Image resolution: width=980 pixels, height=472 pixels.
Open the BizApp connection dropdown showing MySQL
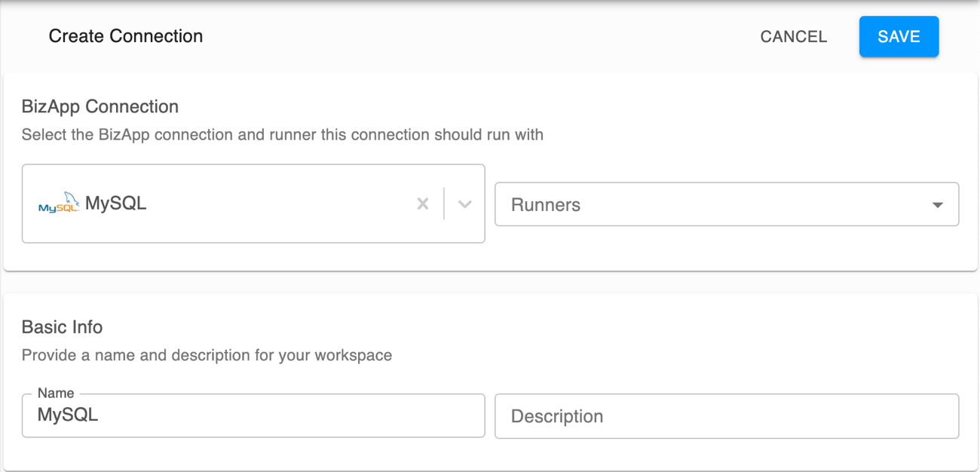464,204
